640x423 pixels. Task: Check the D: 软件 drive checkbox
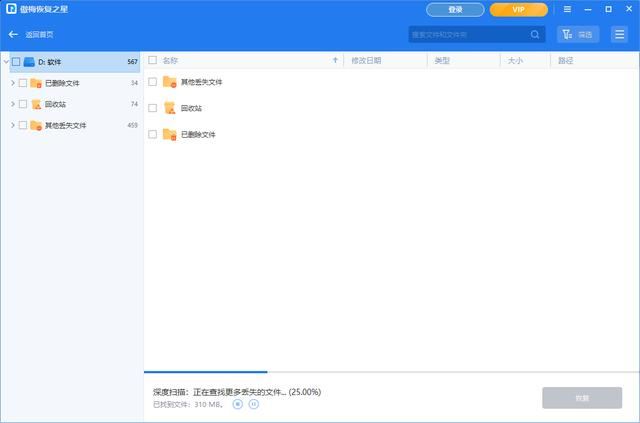[16, 62]
